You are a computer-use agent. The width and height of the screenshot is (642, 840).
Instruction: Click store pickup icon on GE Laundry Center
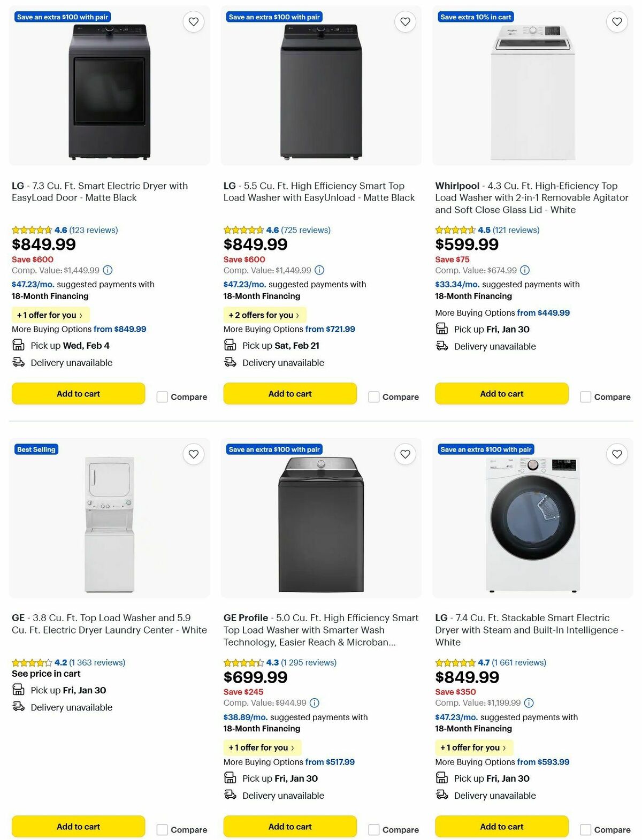click(18, 690)
